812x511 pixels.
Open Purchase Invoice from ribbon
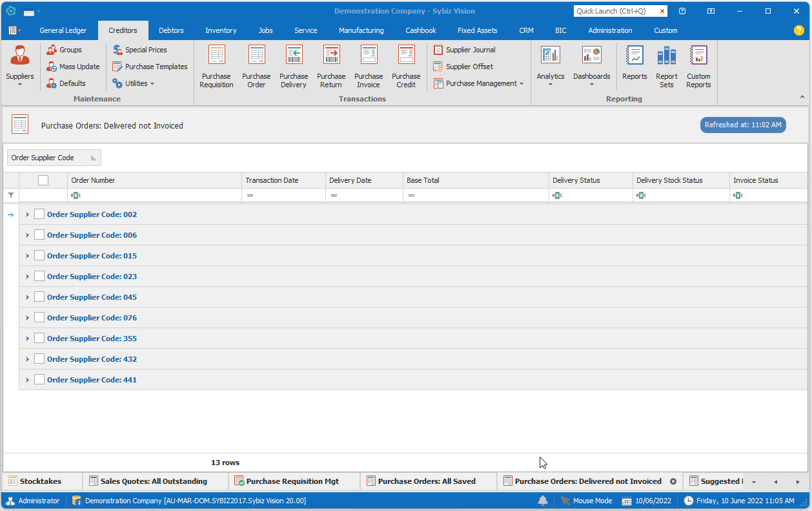pyautogui.click(x=369, y=66)
